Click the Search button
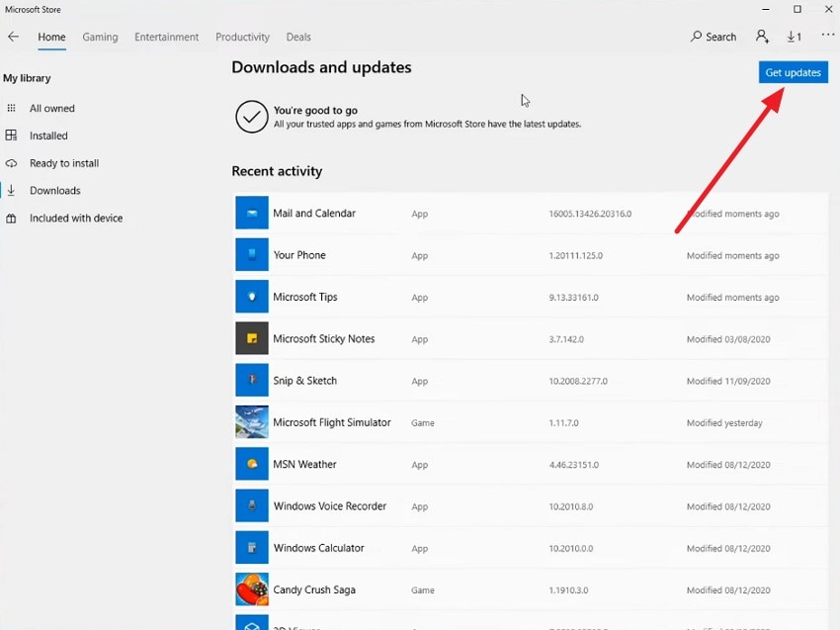This screenshot has height=630, width=840. point(714,37)
